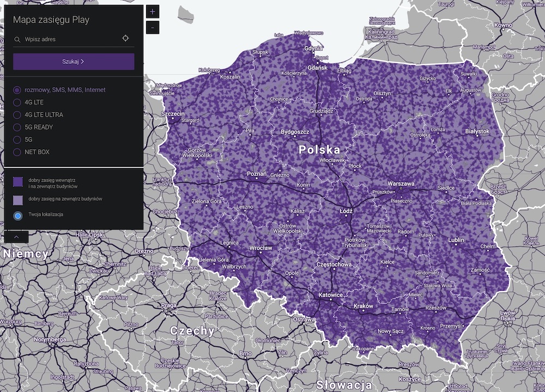Click the Suwałki label on the map
The width and height of the screenshot is (545, 392).
(x=469, y=74)
